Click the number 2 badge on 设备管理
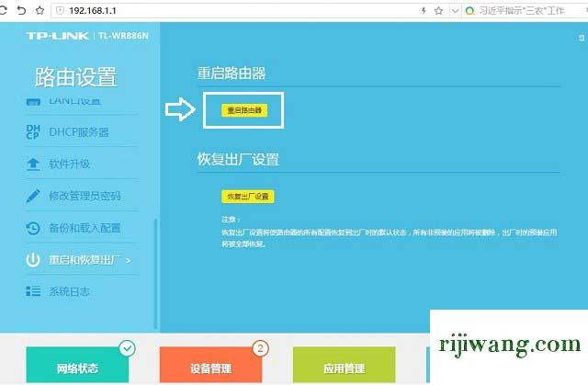 tap(261, 348)
